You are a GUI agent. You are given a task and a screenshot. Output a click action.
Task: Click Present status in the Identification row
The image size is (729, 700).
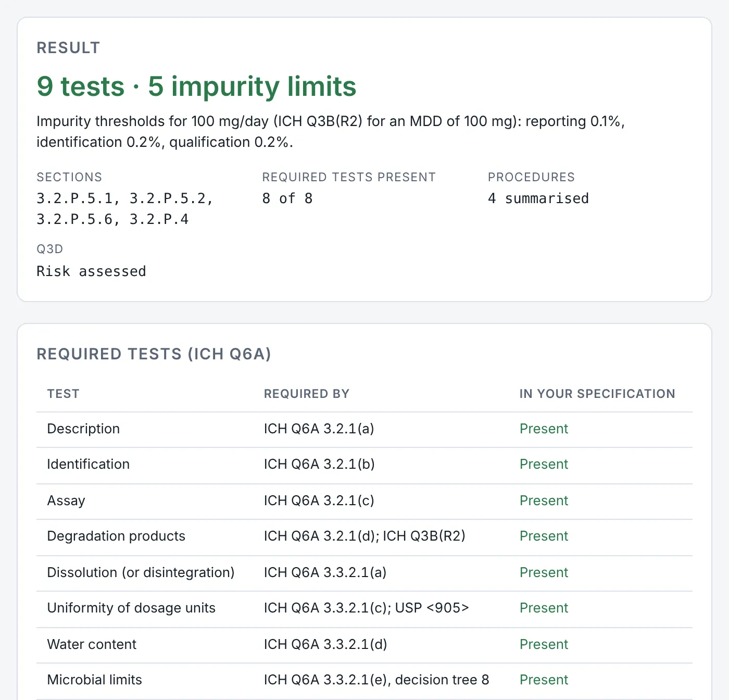544,464
